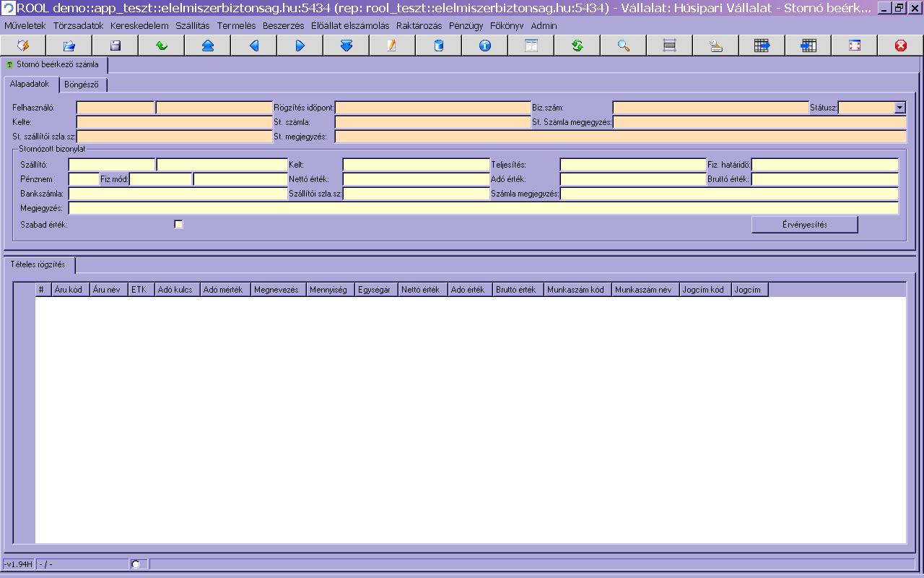This screenshot has width=924, height=578.
Task: Toggle the Szabad érték checkbox
Action: (x=179, y=225)
